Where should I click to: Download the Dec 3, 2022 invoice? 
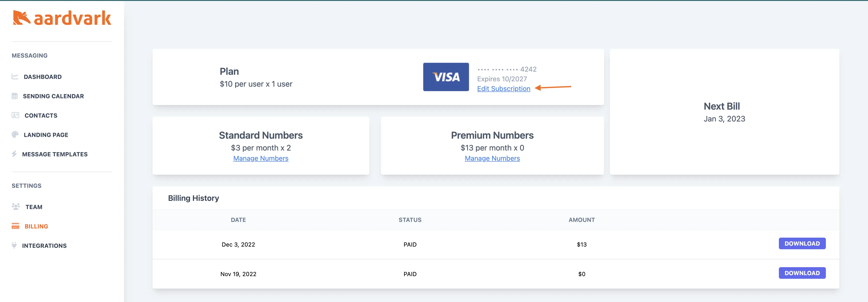(802, 243)
